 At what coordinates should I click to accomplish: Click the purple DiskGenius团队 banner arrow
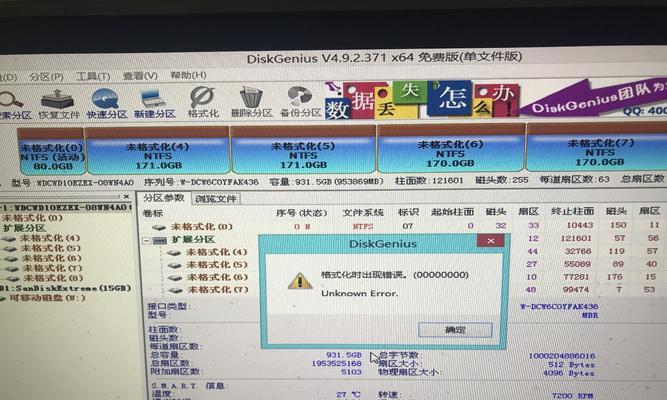click(593, 99)
